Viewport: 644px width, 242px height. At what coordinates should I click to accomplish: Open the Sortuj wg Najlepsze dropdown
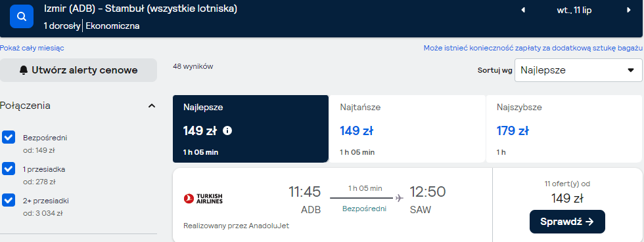tap(578, 70)
